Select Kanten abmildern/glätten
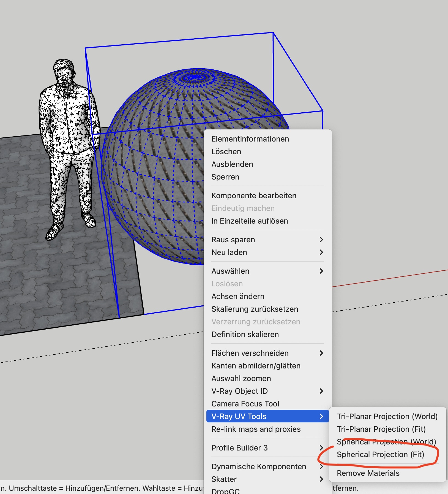Screen dimensions: 448x494 256,366
